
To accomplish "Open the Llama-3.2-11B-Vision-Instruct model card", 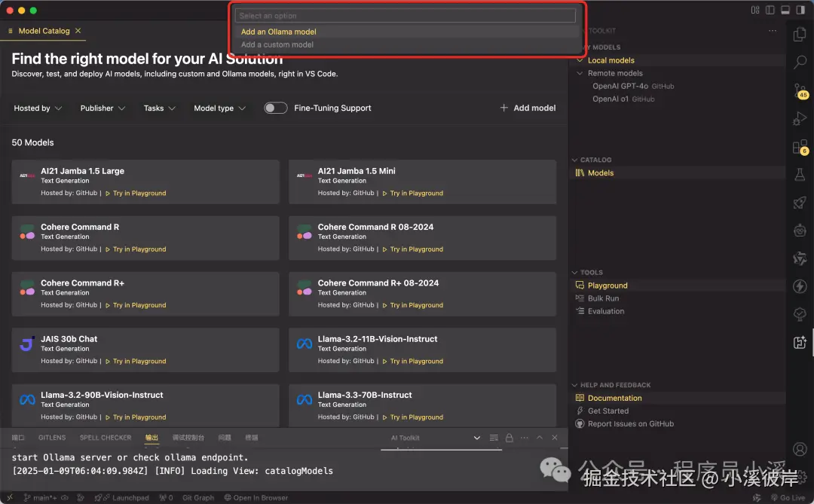I will click(422, 350).
